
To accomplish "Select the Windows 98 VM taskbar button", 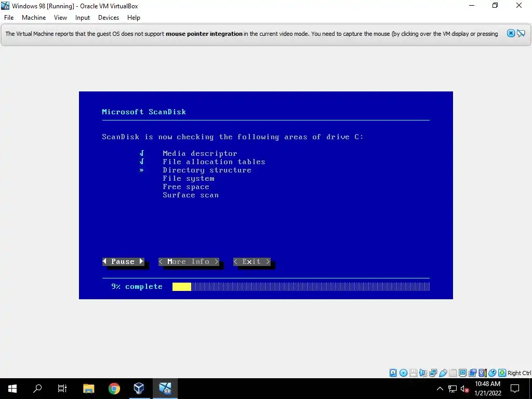I will click(x=165, y=389).
